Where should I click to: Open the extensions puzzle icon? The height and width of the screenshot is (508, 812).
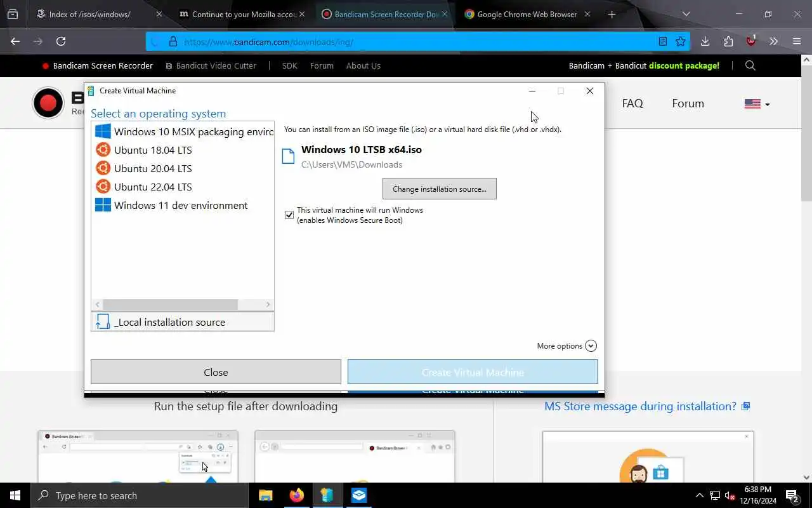728,41
